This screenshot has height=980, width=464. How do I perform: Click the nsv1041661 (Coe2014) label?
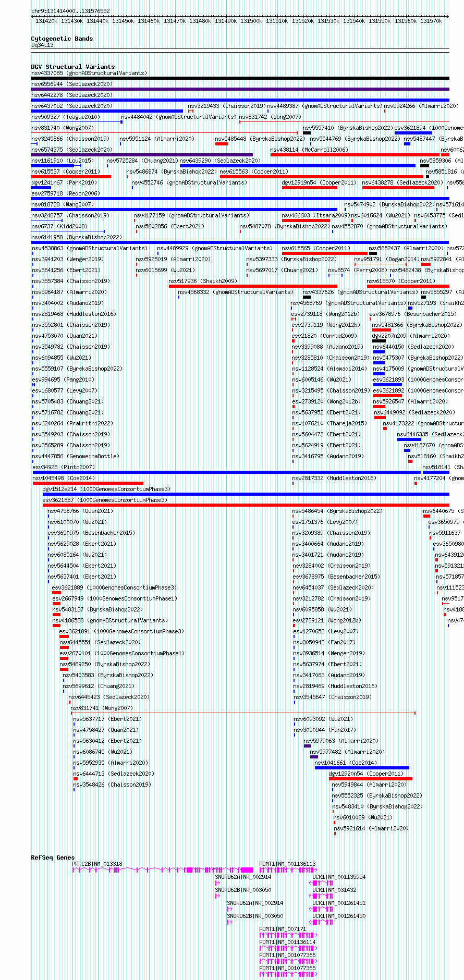[346, 763]
